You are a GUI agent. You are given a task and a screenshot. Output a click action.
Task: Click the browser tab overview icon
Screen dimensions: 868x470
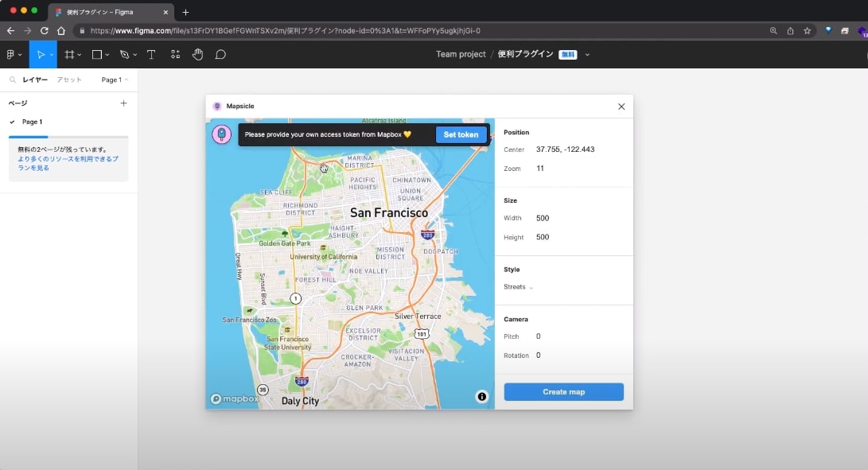click(845, 31)
